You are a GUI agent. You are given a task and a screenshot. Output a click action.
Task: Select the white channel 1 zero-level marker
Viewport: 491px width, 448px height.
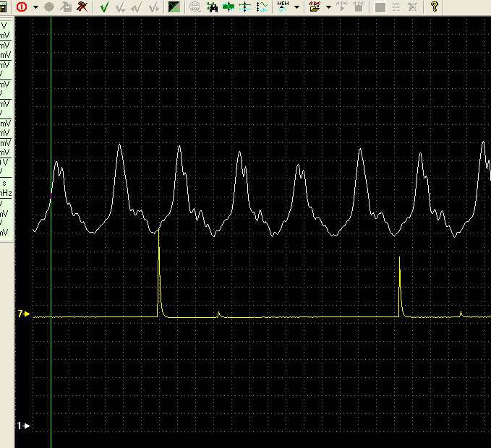tap(24, 426)
